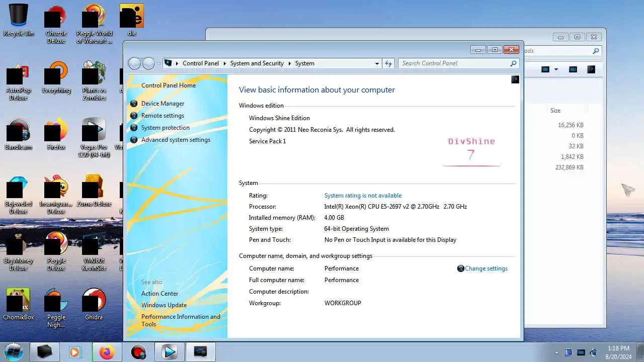Select System and Security breadcrumb
Screen dimensions: 644x362
click(x=257, y=63)
